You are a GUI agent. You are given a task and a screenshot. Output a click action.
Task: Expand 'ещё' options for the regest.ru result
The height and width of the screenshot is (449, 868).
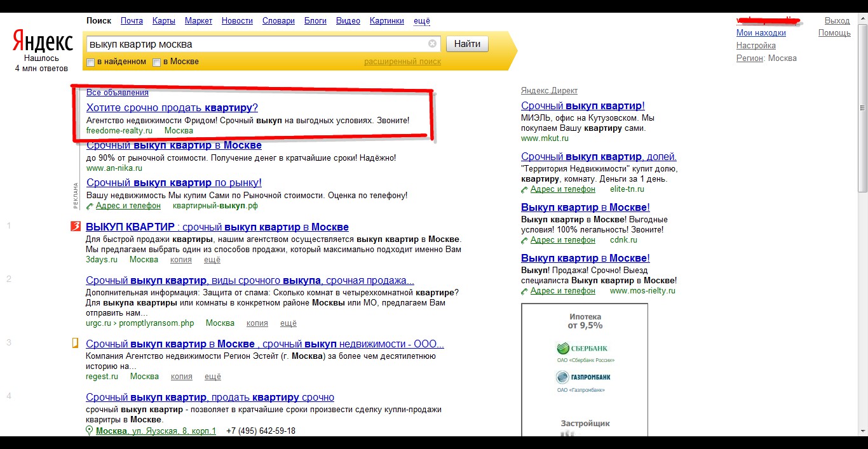(213, 377)
